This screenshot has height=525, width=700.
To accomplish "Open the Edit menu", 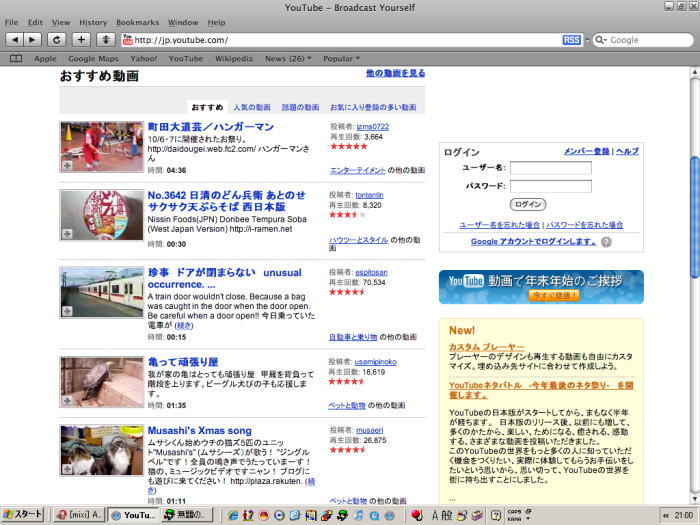I will coord(35,22).
